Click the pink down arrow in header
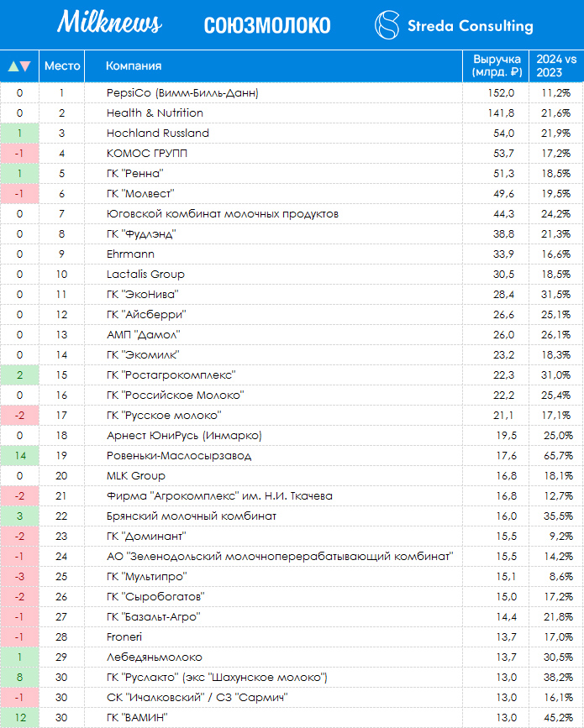This screenshot has height=728, width=584. click(25, 66)
